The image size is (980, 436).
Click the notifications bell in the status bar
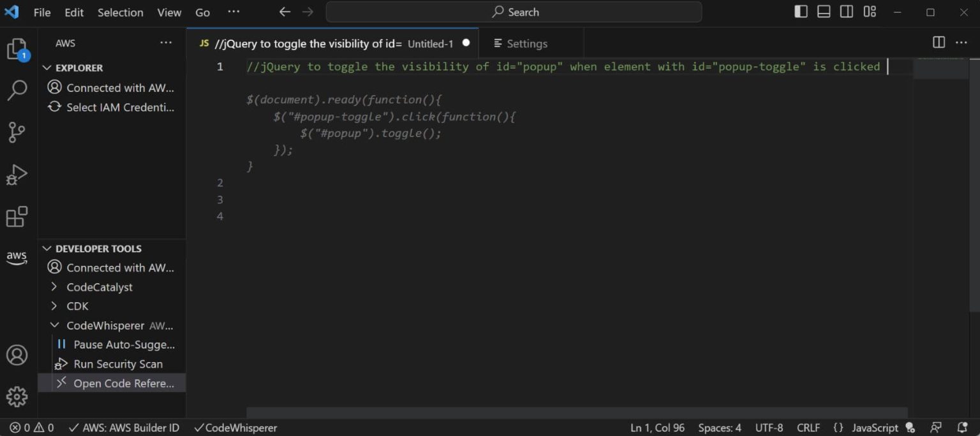pos(962,428)
